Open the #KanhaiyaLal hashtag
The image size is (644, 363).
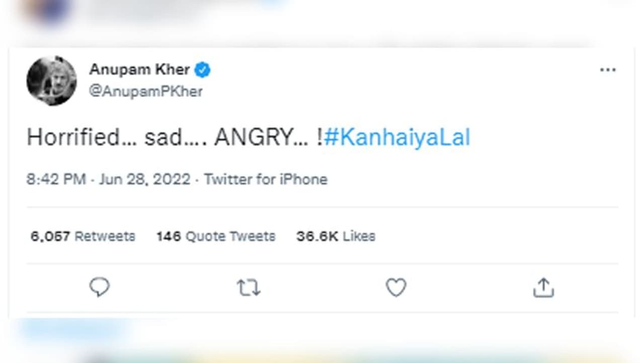(397, 137)
